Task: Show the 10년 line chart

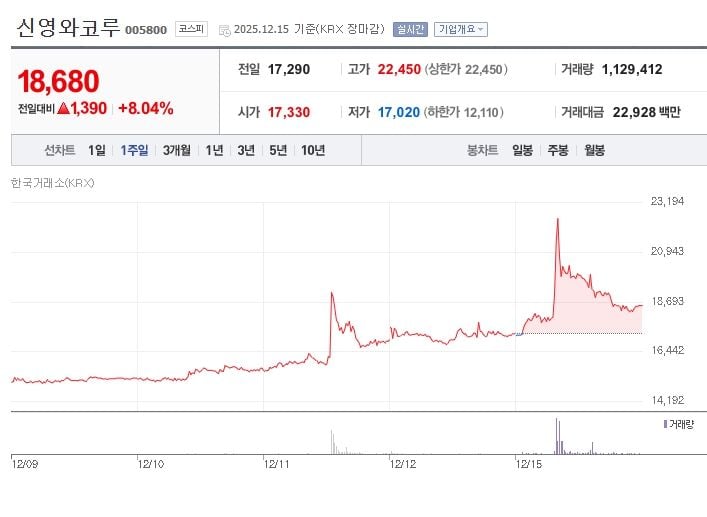Action: (x=313, y=151)
